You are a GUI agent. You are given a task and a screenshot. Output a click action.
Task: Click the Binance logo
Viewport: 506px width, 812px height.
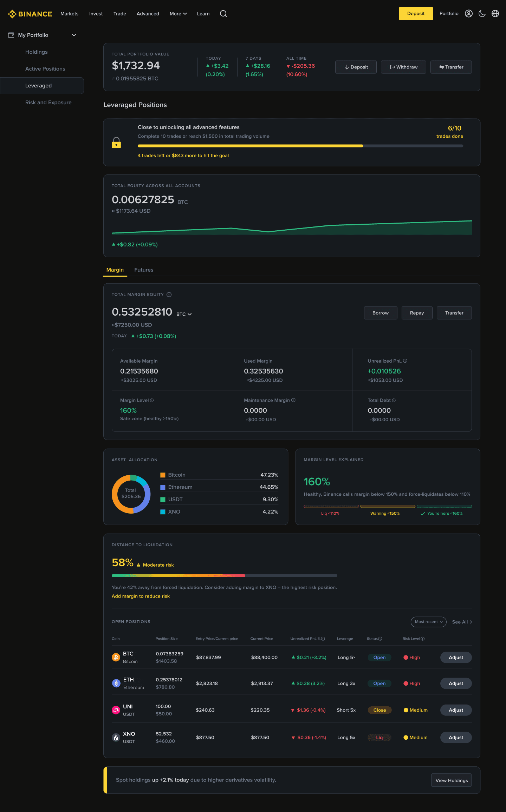[30, 14]
